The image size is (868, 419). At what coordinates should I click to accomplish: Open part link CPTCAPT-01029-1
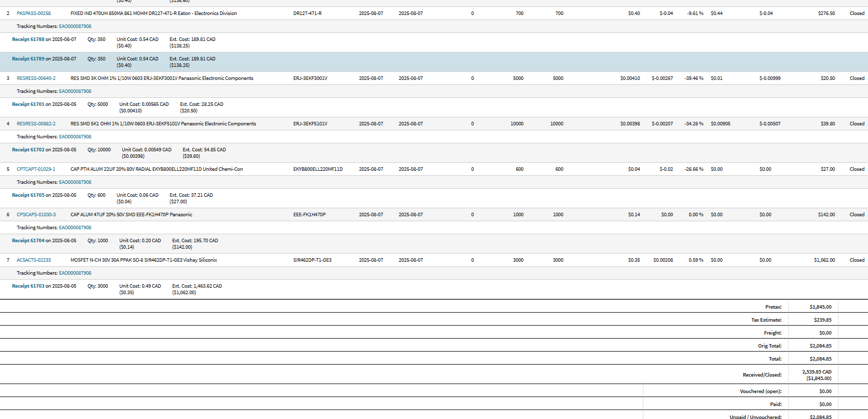coord(36,169)
